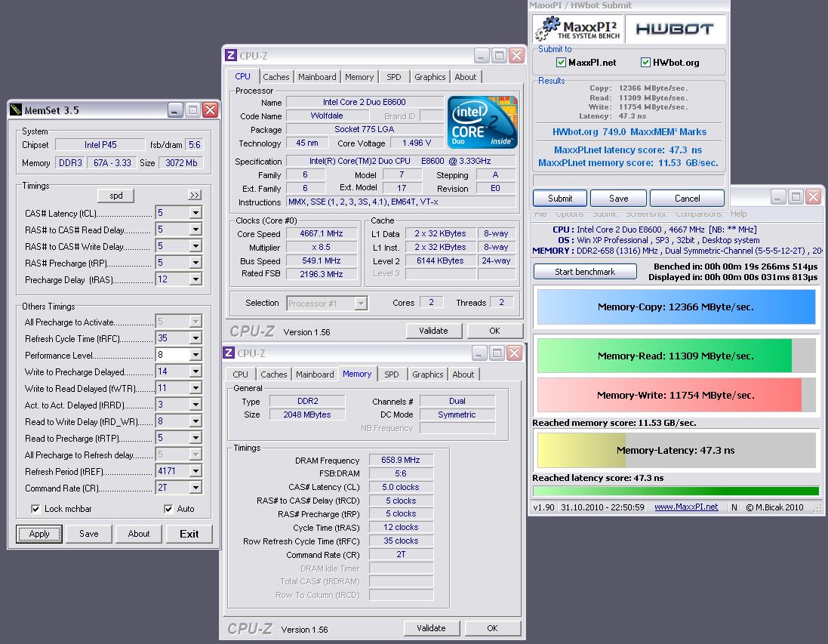Click the Memory-Write result bar

coord(676,395)
